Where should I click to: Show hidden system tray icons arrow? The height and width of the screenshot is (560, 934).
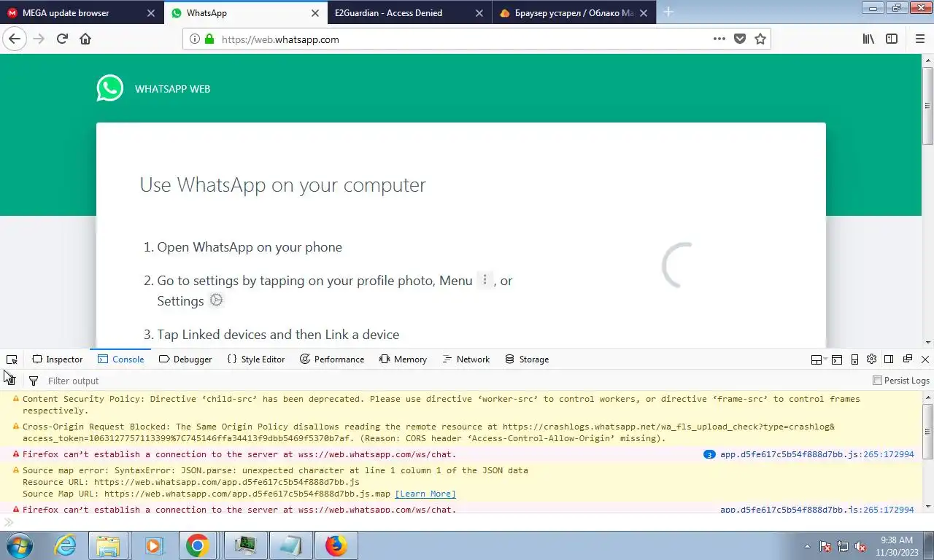[807, 545]
